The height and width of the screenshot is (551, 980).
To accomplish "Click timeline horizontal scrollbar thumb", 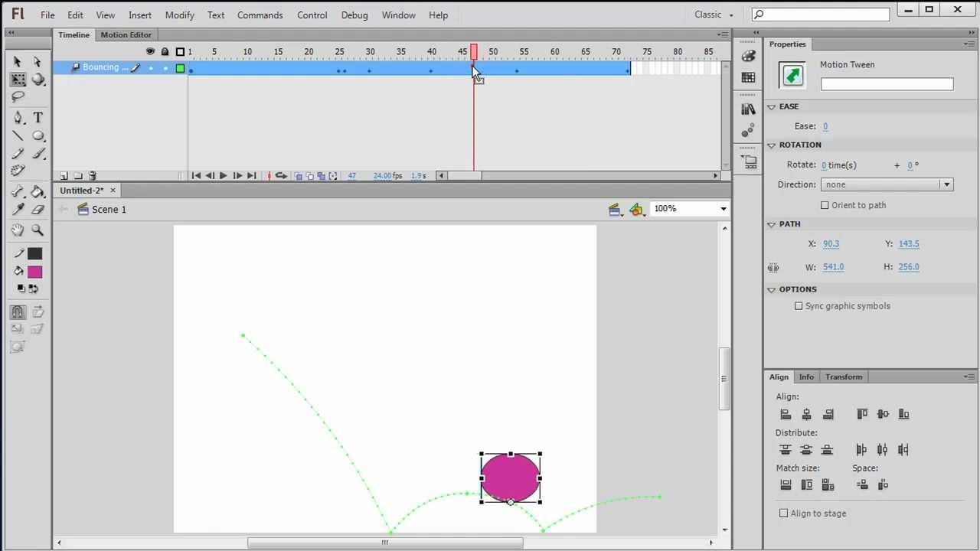I will 465,176.
